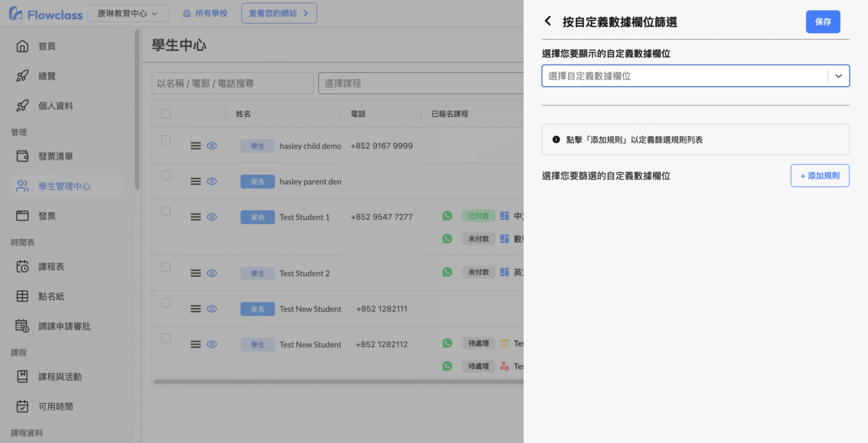Open the 康琳教育中心 school selector
The width and height of the screenshot is (868, 443).
[x=128, y=13]
